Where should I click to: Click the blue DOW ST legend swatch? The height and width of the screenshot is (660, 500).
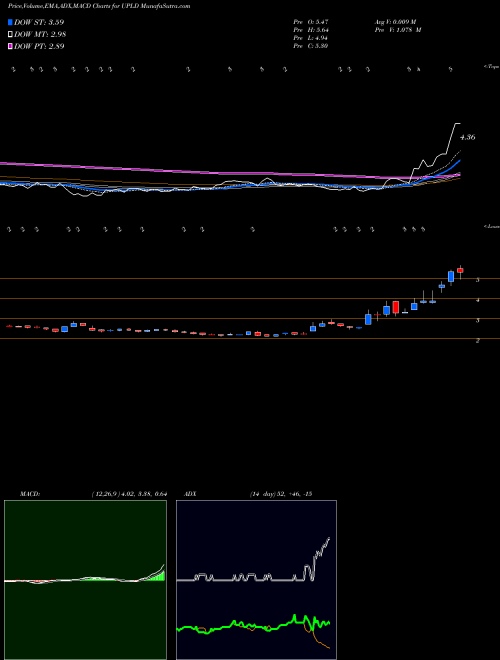11,22
